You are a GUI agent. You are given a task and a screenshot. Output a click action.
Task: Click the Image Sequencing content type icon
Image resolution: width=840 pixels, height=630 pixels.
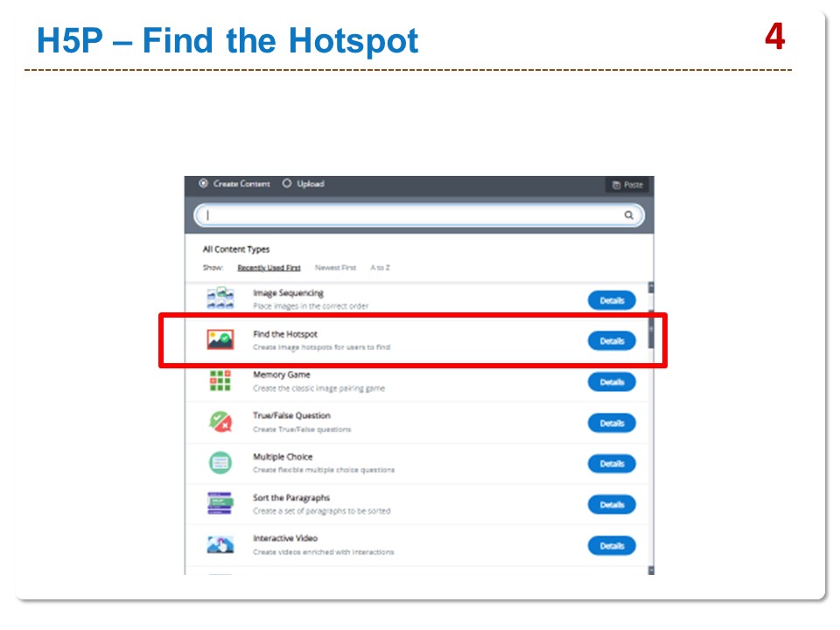coord(220,298)
